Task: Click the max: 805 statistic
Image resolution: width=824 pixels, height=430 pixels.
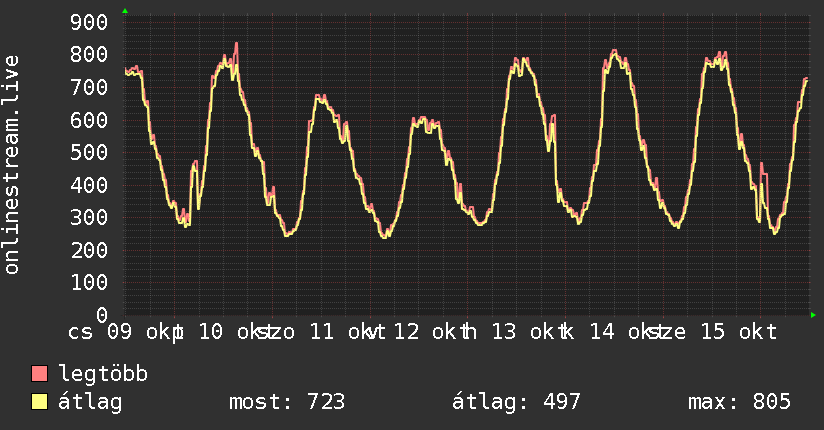Action: pyautogui.click(x=739, y=402)
